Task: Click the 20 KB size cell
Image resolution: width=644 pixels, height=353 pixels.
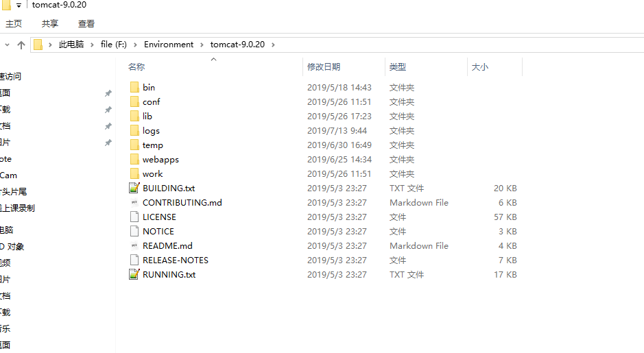Action: pos(505,188)
